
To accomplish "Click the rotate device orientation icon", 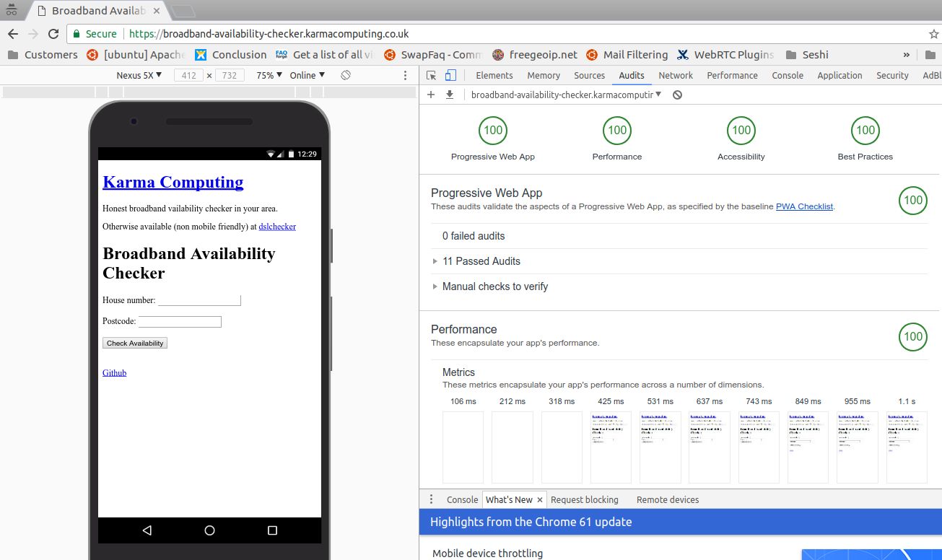I will point(345,74).
